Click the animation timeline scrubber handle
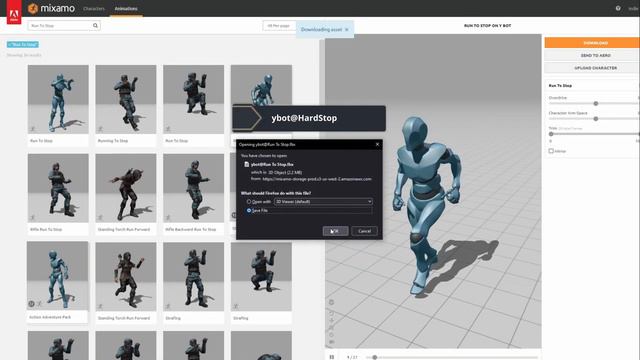The width and height of the screenshot is (640, 360). click(374, 357)
